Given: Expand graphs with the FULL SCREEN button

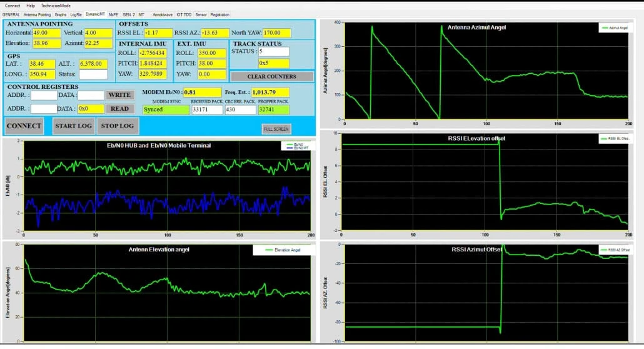Looking at the screenshot, I should 276,129.
